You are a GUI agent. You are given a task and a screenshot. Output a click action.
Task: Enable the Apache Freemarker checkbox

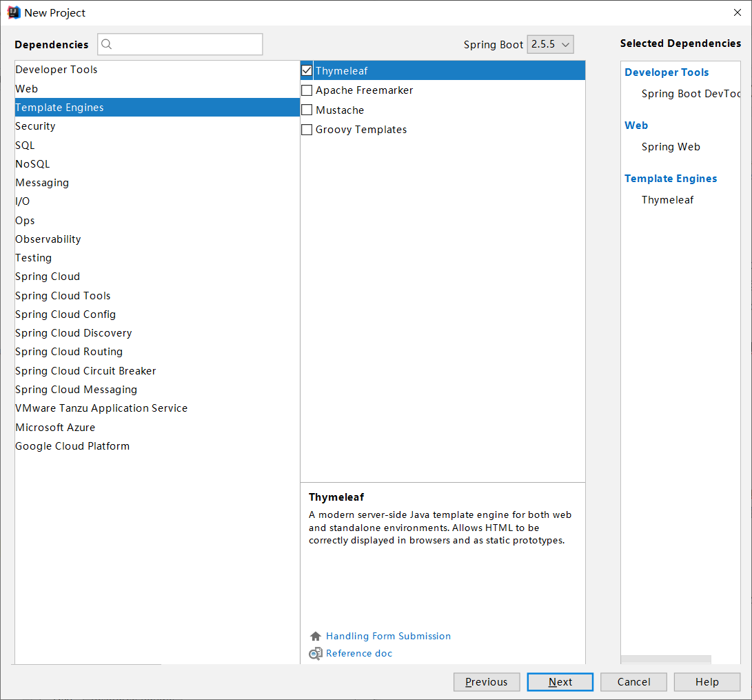(307, 90)
